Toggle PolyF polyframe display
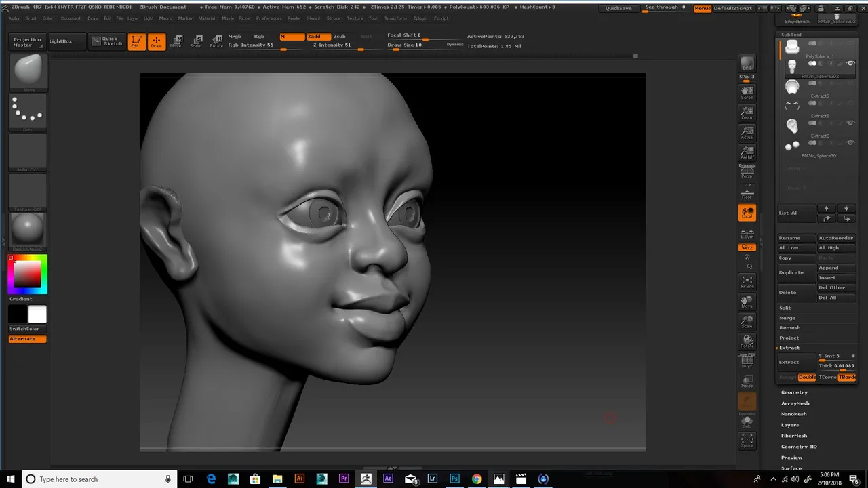The image size is (868, 488). pyautogui.click(x=747, y=361)
